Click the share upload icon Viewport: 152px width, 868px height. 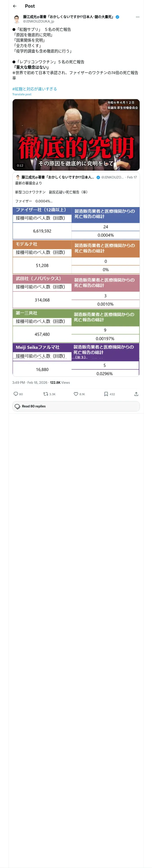[x=136, y=394]
